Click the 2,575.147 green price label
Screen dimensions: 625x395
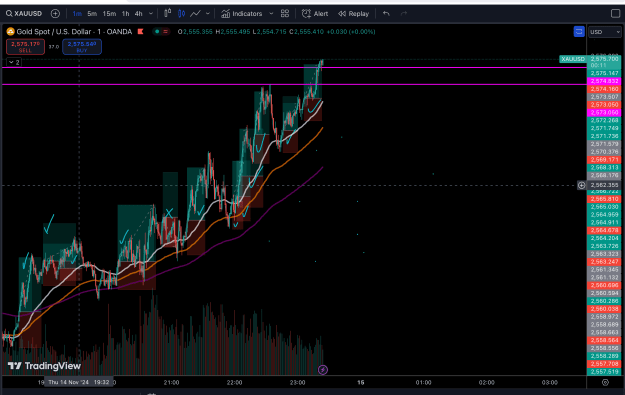(x=604, y=73)
